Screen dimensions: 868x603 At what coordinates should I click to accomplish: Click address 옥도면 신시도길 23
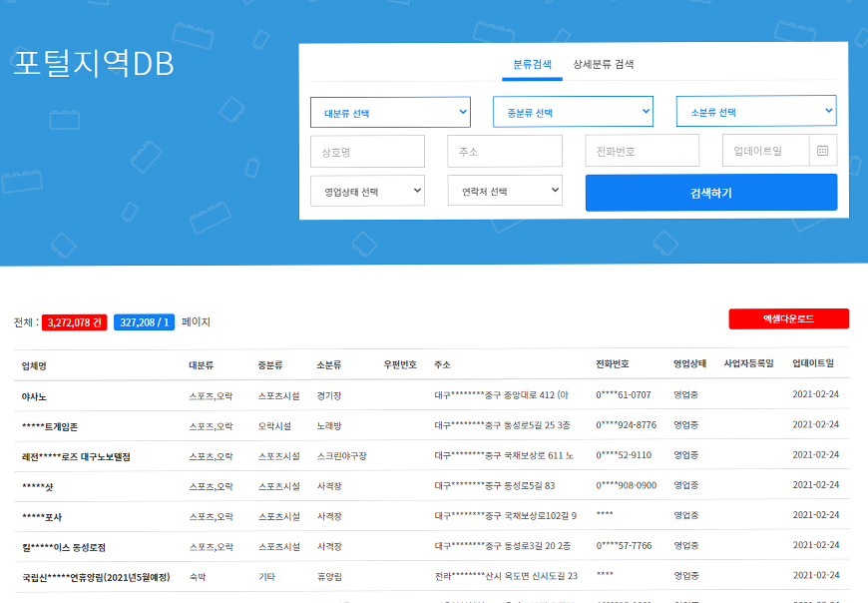pos(506,576)
